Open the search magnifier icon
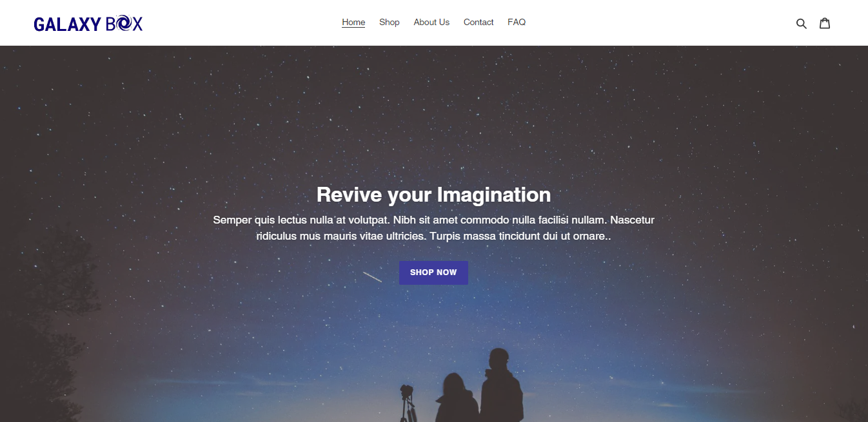 pyautogui.click(x=801, y=23)
